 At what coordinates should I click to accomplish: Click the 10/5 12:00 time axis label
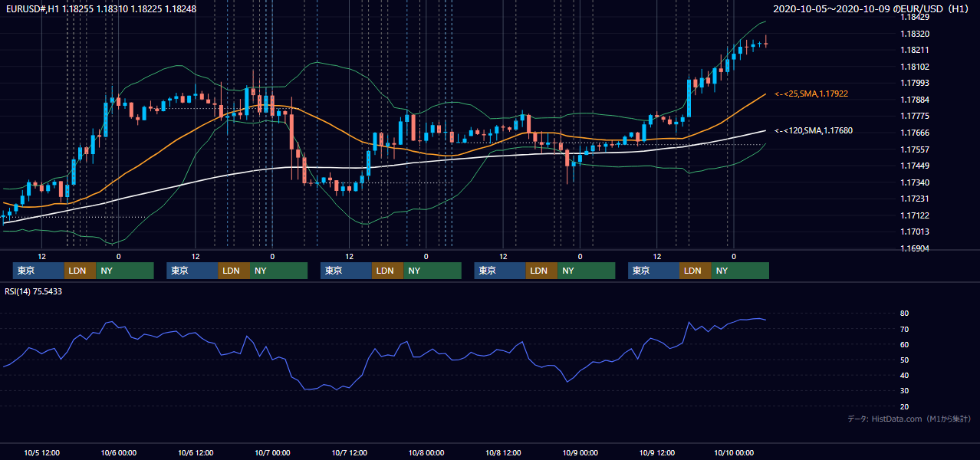pyautogui.click(x=41, y=452)
